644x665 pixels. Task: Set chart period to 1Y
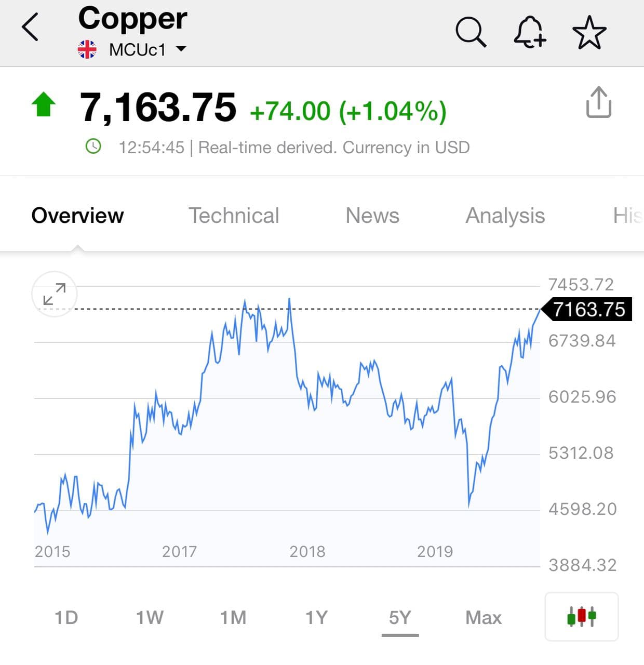coord(316,618)
